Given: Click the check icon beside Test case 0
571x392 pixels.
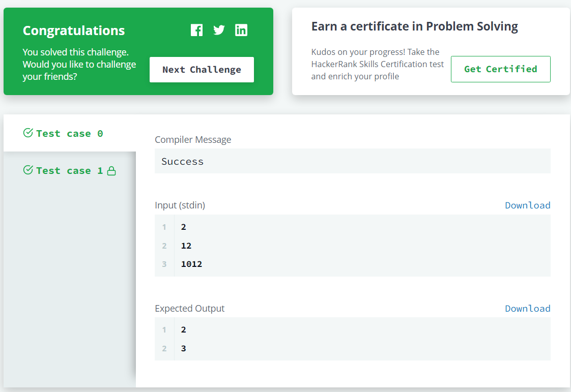Looking at the screenshot, I should pyautogui.click(x=28, y=133).
